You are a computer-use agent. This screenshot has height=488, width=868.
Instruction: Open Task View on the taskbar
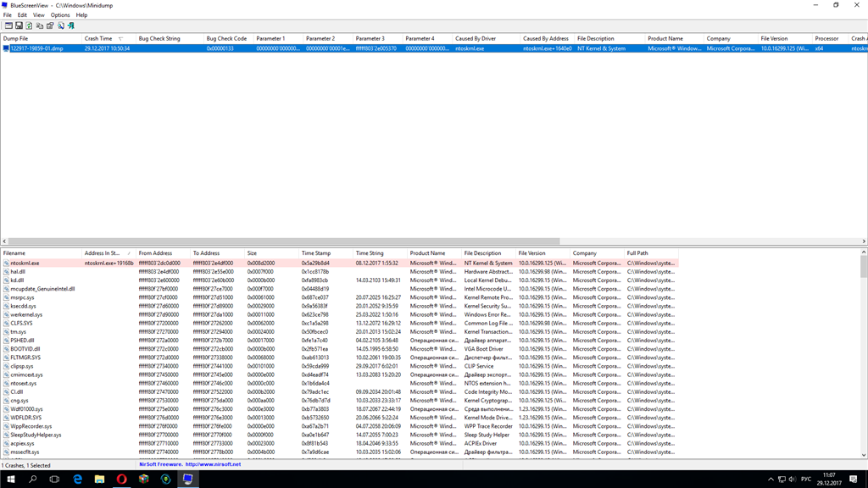[54, 480]
